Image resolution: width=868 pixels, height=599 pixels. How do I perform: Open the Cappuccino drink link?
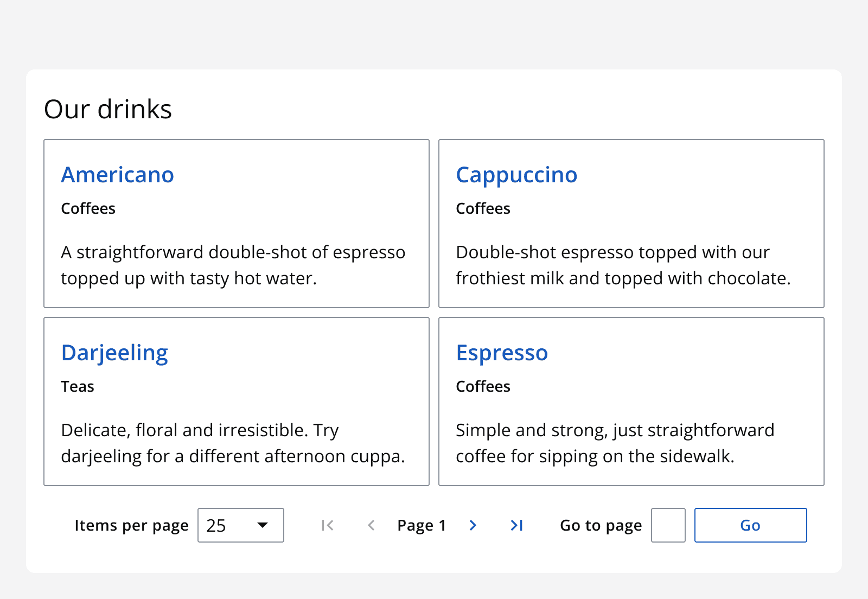pos(516,174)
